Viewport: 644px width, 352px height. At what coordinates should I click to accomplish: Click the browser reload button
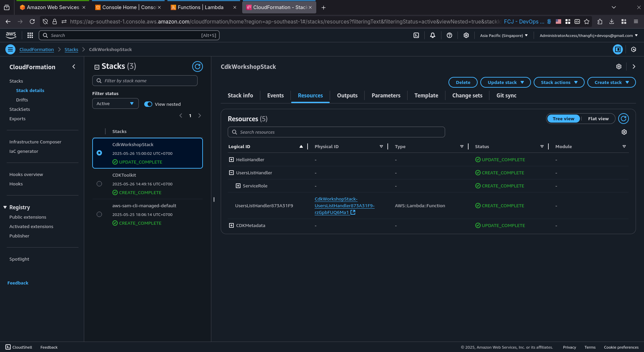[x=32, y=21]
